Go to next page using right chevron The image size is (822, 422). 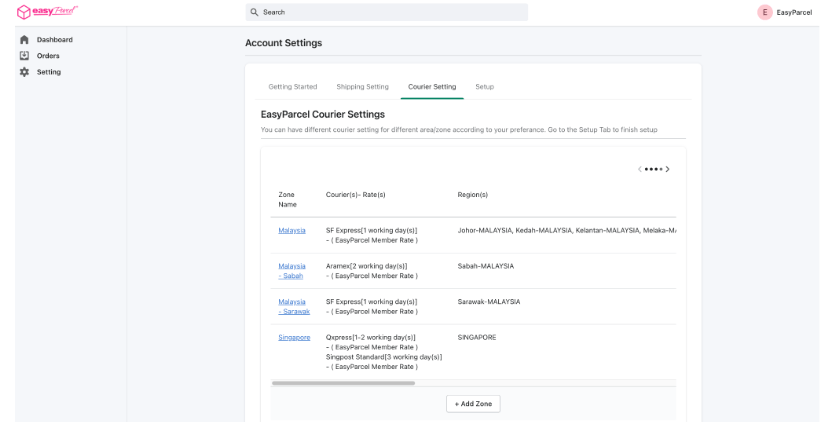pyautogui.click(x=667, y=169)
